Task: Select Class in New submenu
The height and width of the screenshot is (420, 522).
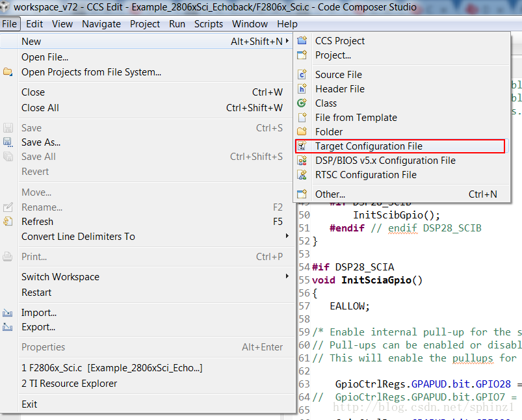Action: click(x=402, y=103)
